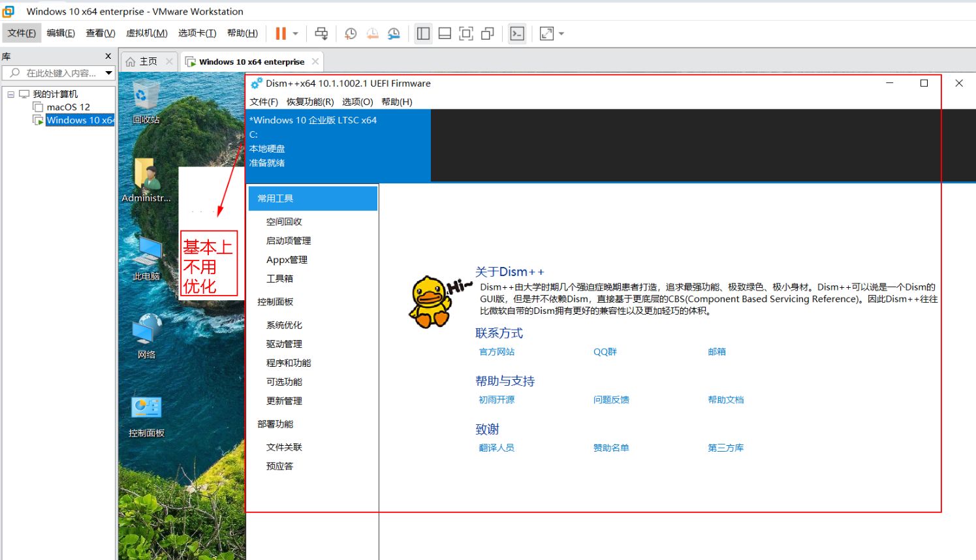Screen dimensions: 976x560
Task: Switch to Unity mode icon
Action: 488,33
